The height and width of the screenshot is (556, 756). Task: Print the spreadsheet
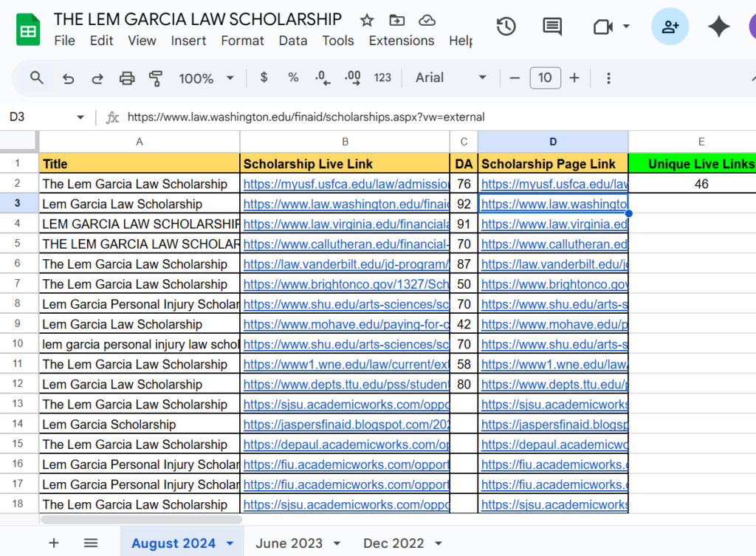point(127,78)
